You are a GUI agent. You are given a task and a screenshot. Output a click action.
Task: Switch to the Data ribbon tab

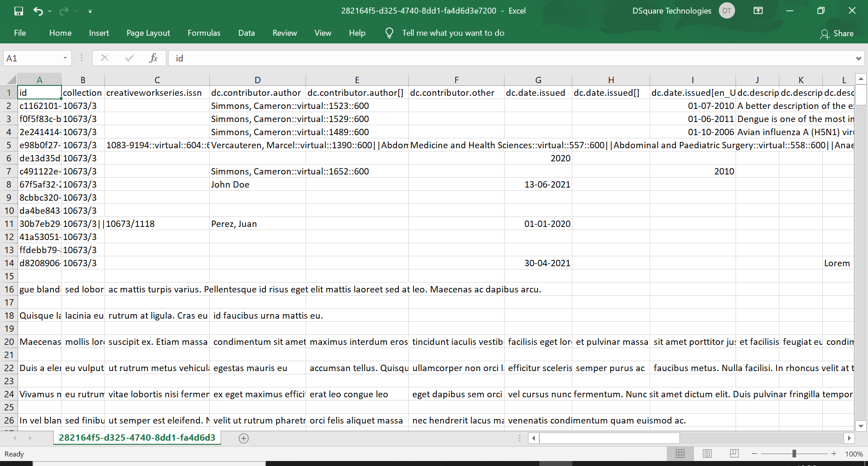246,33
